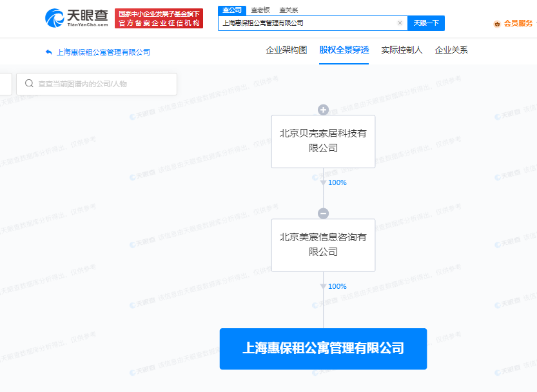The image size is (537, 392).
Task: Select the blue 上海惠保租公寓管理有限公司 root node
Action: (x=324, y=349)
